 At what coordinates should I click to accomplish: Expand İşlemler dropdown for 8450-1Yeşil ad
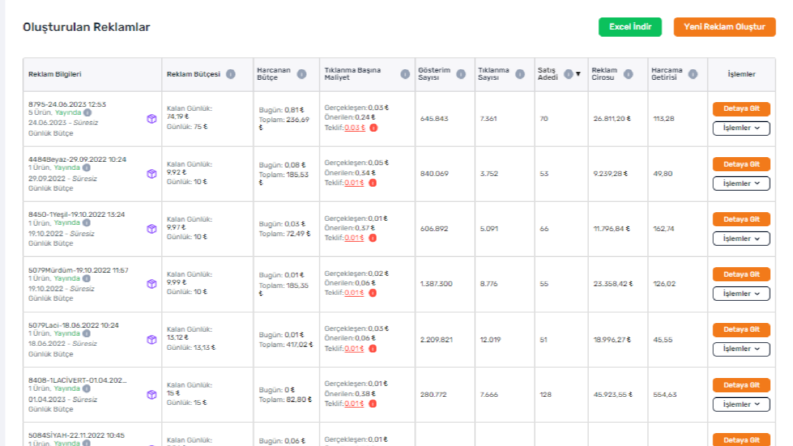741,239
